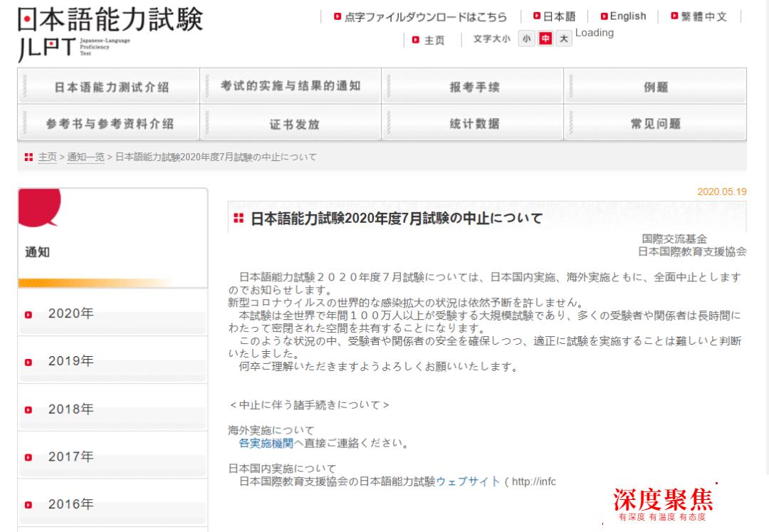Click the red icon before 繁體中文 link

tap(674, 16)
